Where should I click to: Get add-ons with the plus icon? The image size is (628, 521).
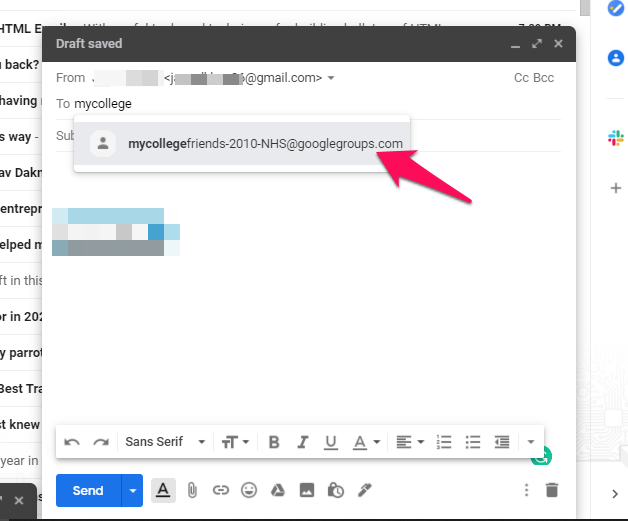616,188
